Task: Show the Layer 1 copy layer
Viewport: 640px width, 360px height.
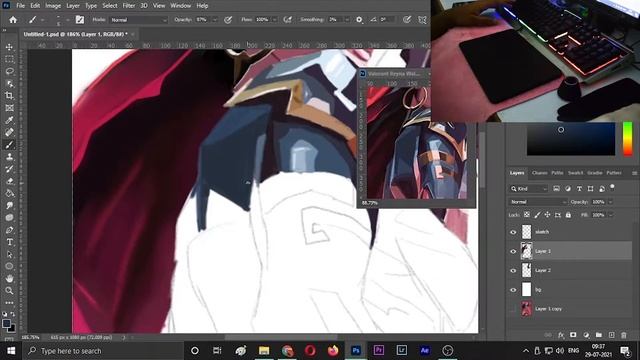Action: pyautogui.click(x=513, y=309)
